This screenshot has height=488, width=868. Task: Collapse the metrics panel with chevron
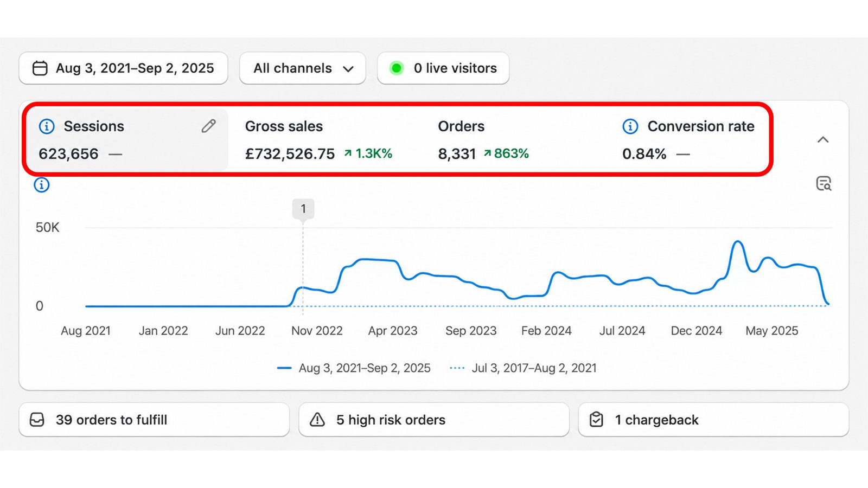(x=823, y=140)
